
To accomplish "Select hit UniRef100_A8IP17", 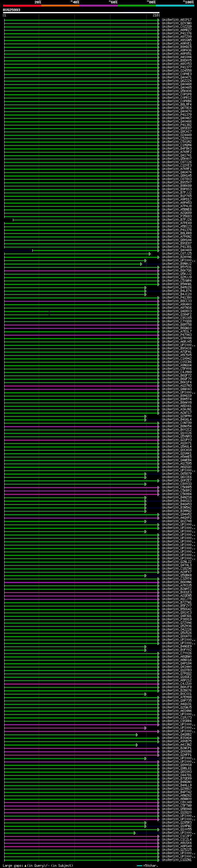I will point(176,20).
